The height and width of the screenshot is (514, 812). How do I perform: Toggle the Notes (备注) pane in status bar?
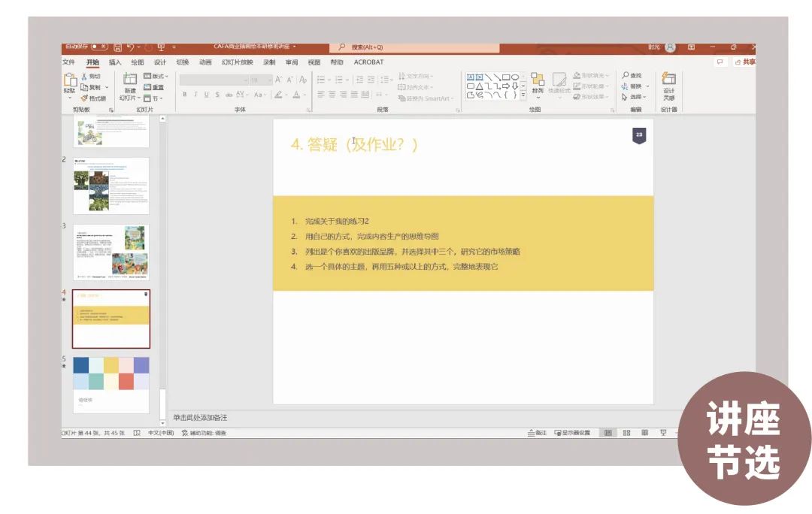click(x=537, y=433)
